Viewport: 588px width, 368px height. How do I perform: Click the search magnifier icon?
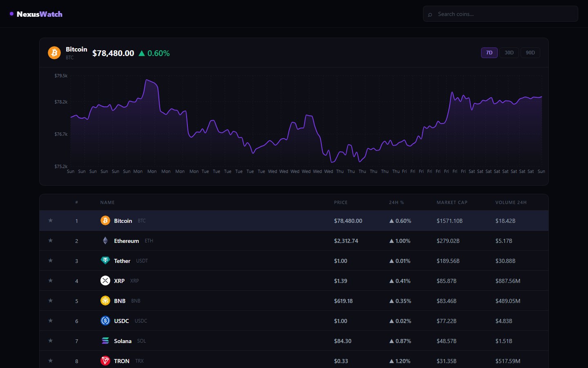click(430, 14)
